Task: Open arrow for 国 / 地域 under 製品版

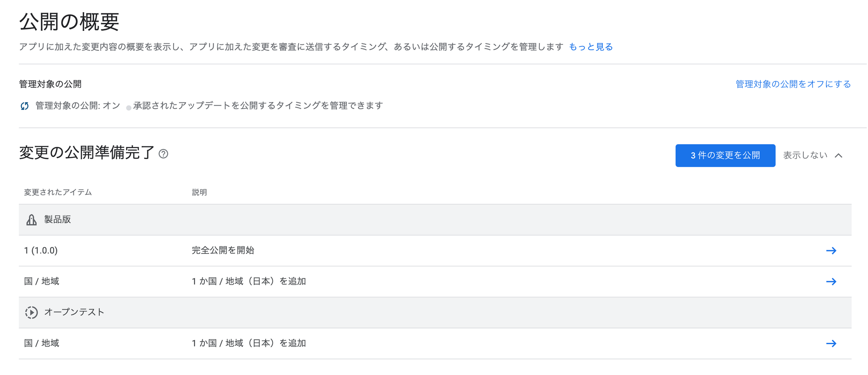Action: point(831,282)
